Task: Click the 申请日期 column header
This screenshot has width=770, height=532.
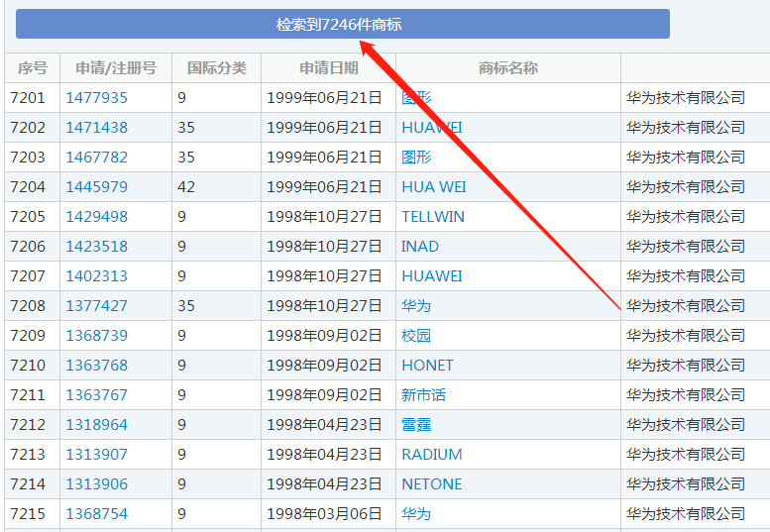Action: (329, 67)
